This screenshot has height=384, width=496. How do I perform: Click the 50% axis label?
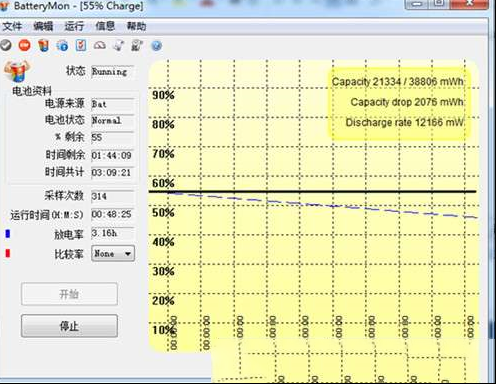(163, 212)
